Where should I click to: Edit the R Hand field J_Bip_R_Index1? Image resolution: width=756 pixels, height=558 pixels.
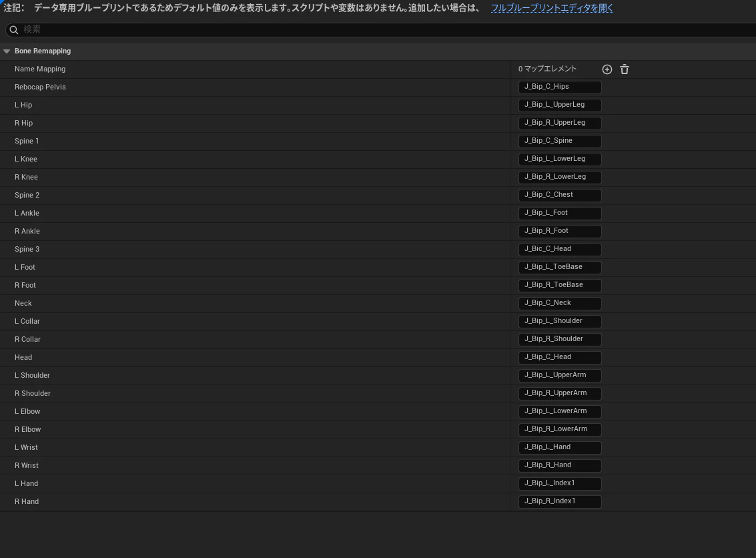(x=560, y=501)
